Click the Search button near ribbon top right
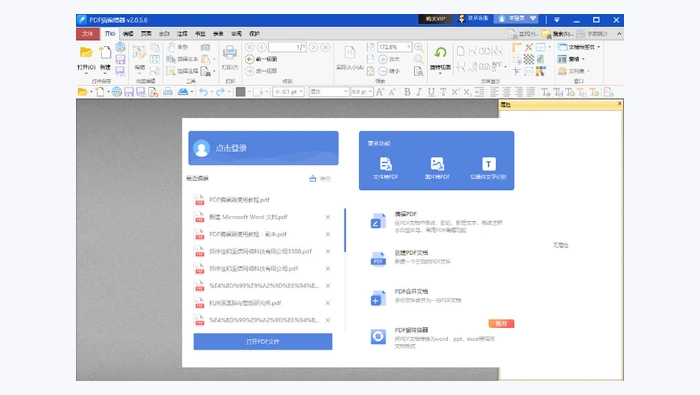The height and width of the screenshot is (395, 700). click(x=557, y=34)
